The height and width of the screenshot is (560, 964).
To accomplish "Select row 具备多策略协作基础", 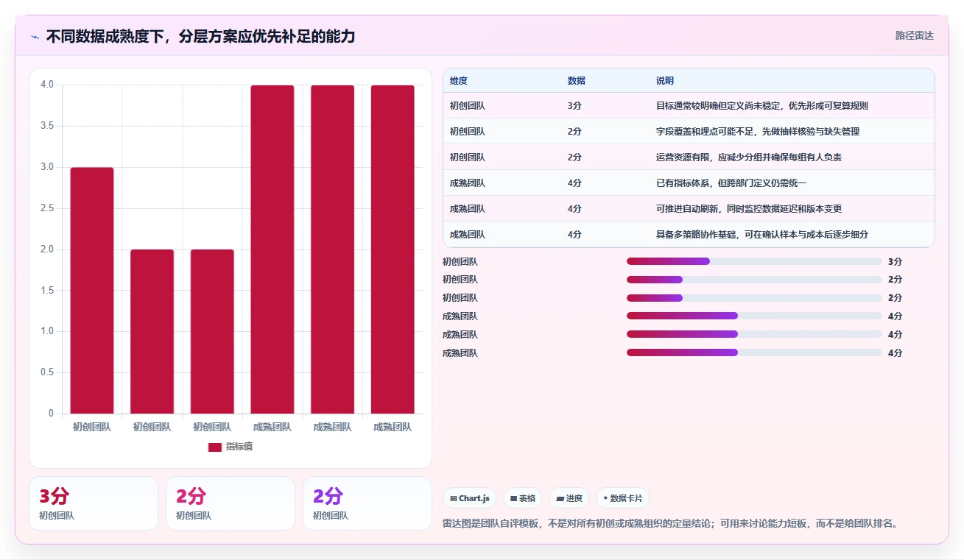I will point(689,234).
